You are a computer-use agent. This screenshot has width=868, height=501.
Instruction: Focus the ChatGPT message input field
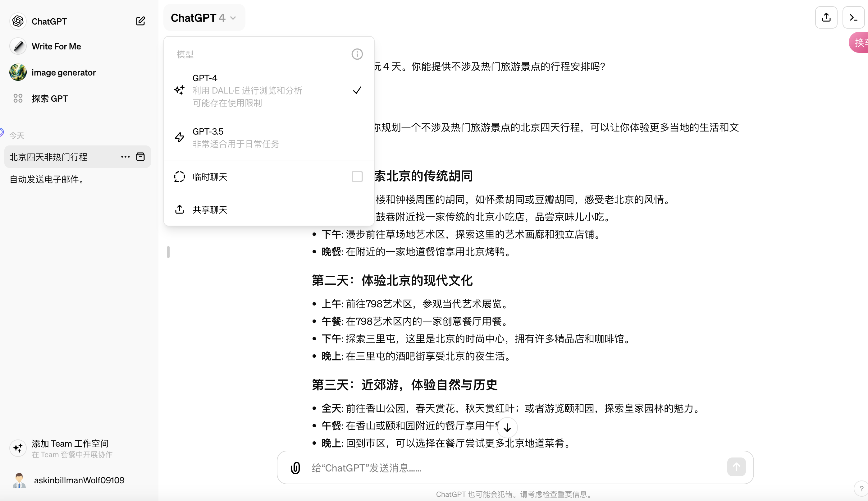pos(515,468)
